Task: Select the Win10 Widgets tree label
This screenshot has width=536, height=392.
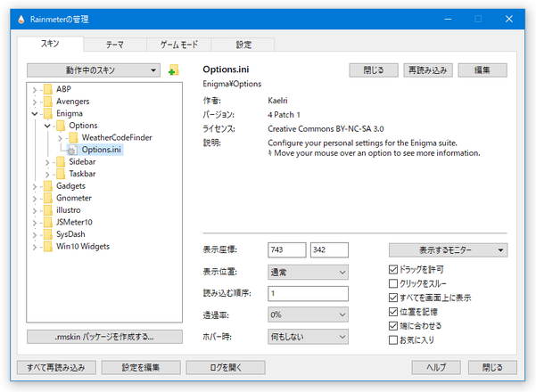Action: pyautogui.click(x=83, y=247)
